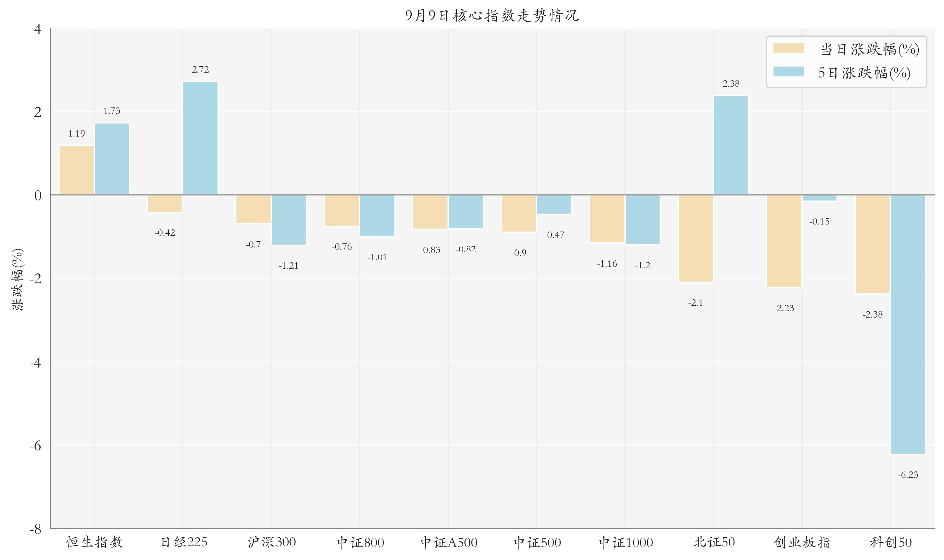The image size is (944, 560).
Task: Click the y-axis title 涨跌幅(%)
Action: pyautogui.click(x=18, y=279)
